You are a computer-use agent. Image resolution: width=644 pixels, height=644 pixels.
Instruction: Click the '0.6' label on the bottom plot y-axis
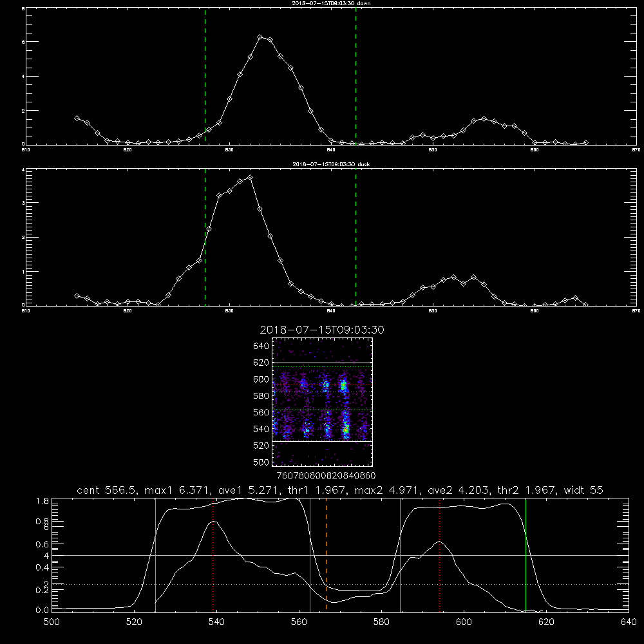[43, 544]
